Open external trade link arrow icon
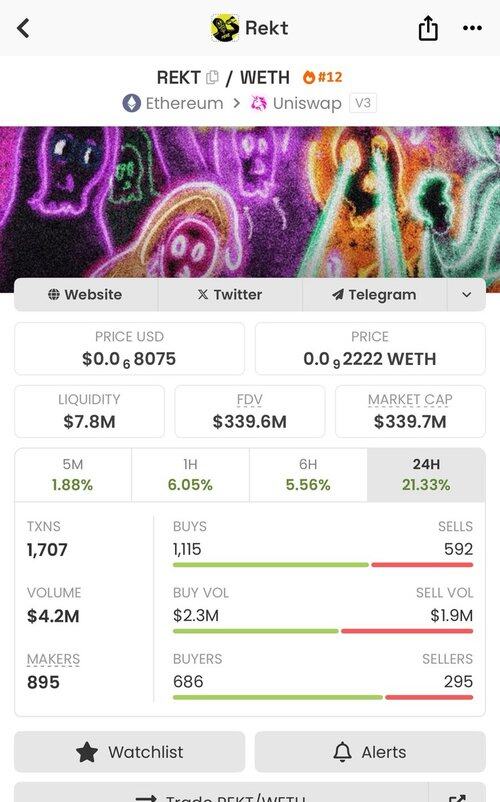Image resolution: width=500 pixels, height=802 pixels. 457,795
